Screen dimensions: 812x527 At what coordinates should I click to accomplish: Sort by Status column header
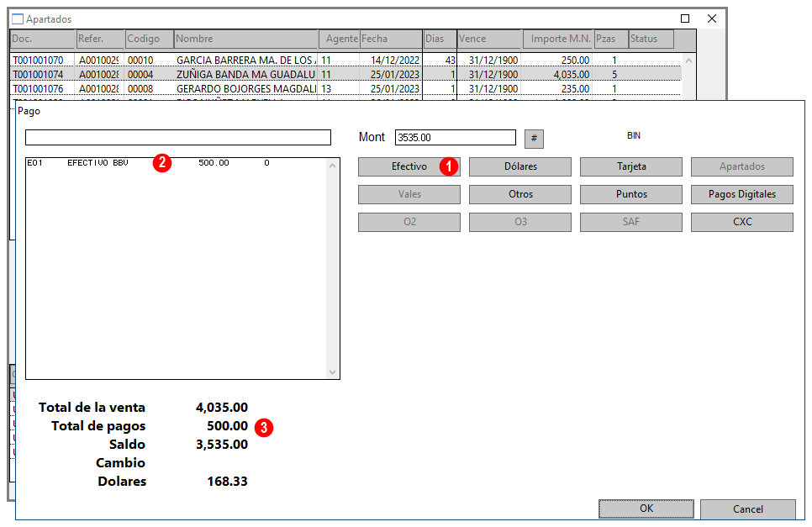click(651, 39)
